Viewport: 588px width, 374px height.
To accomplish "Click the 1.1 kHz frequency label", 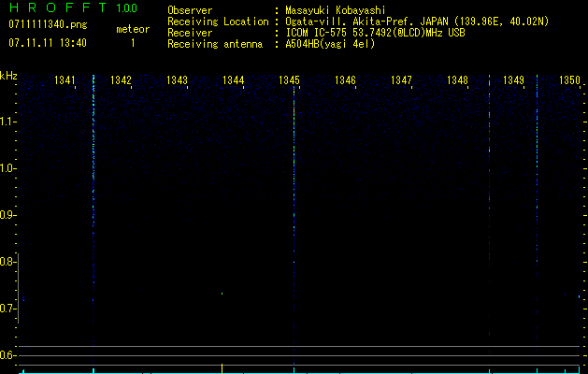I will point(7,122).
